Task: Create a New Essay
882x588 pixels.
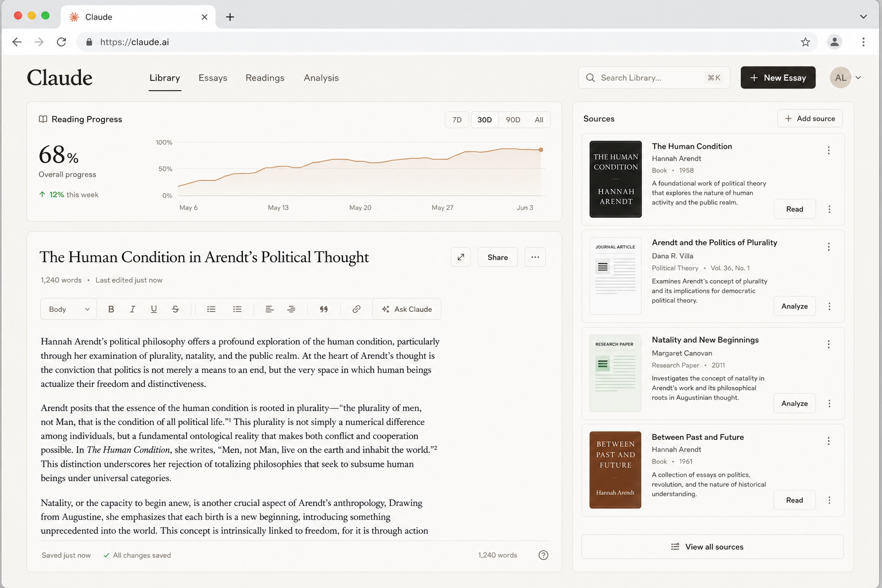Action: pyautogui.click(x=778, y=78)
